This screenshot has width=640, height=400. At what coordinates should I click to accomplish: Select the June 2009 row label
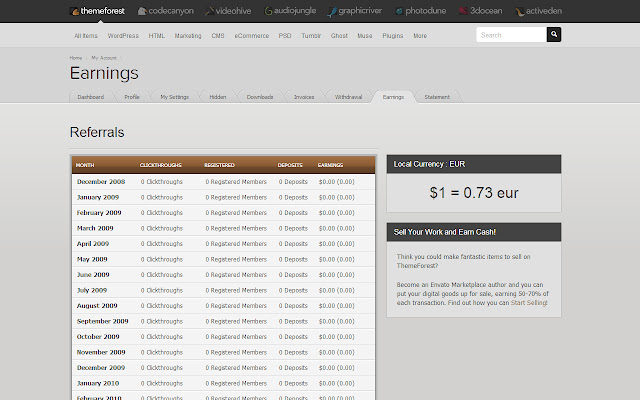click(x=93, y=275)
